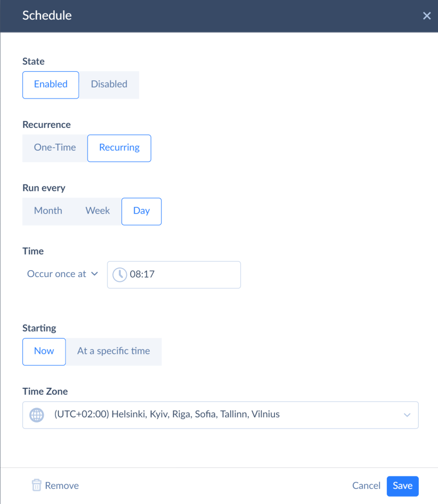Viewport: 438px width, 504px height.
Task: Click the globe icon in Time Zone
Action: [x=36, y=415]
